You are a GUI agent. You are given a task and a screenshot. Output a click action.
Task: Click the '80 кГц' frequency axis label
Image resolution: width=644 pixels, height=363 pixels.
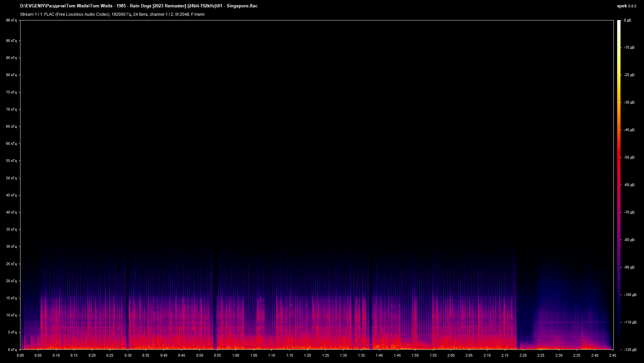point(11,75)
